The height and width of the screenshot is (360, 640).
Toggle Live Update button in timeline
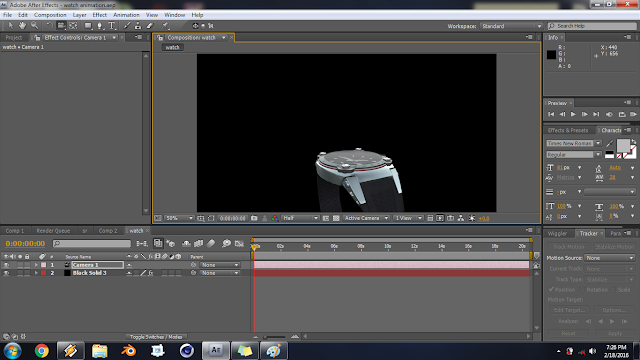pos(158,244)
